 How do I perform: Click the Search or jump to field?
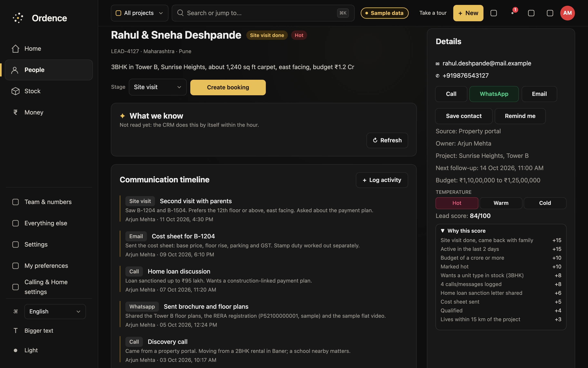(263, 13)
